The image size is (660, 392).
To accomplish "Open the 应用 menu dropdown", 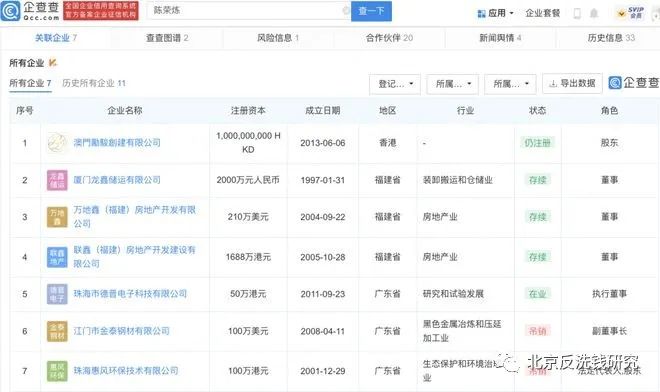I will pos(495,13).
